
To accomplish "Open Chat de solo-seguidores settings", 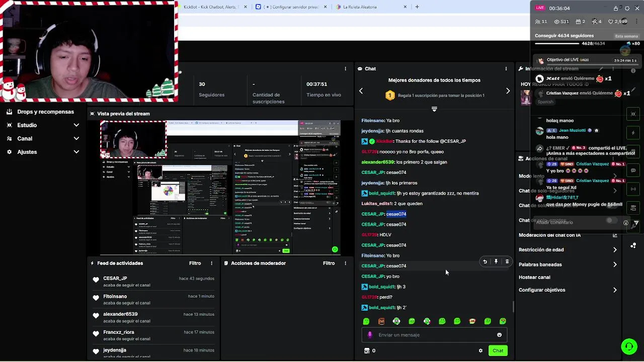I will [x=568, y=191].
